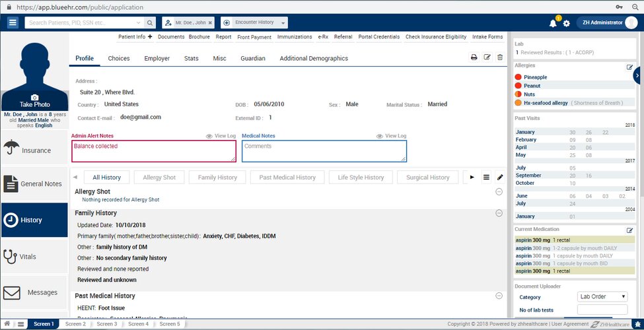View log for Admin Alert Notes
The image size is (644, 330).
[221, 136]
